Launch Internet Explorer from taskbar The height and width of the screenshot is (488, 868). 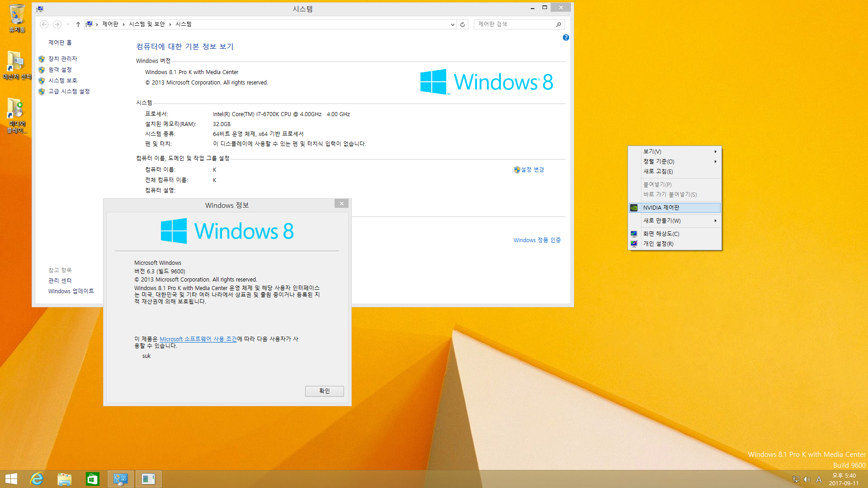(37, 479)
